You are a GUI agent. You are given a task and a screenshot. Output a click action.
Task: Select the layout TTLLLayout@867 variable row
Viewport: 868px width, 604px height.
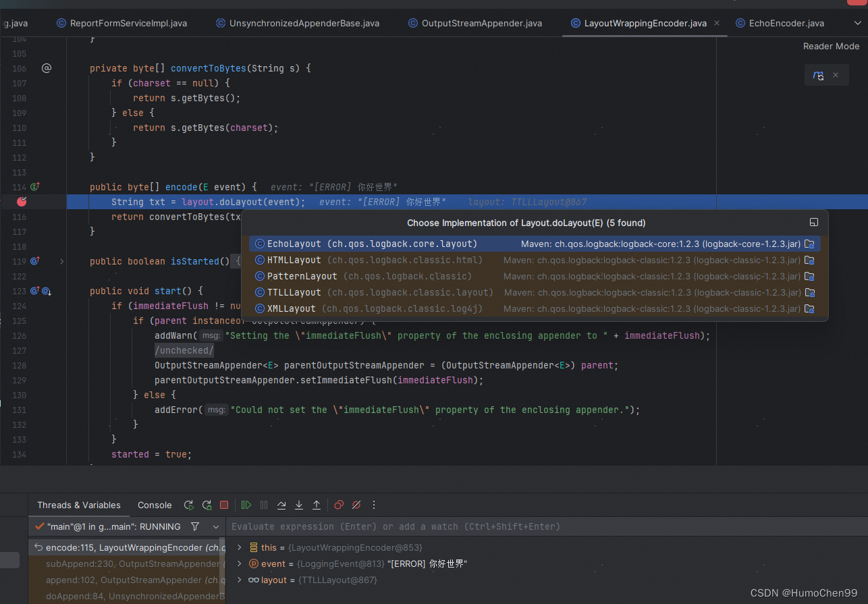click(x=547, y=580)
